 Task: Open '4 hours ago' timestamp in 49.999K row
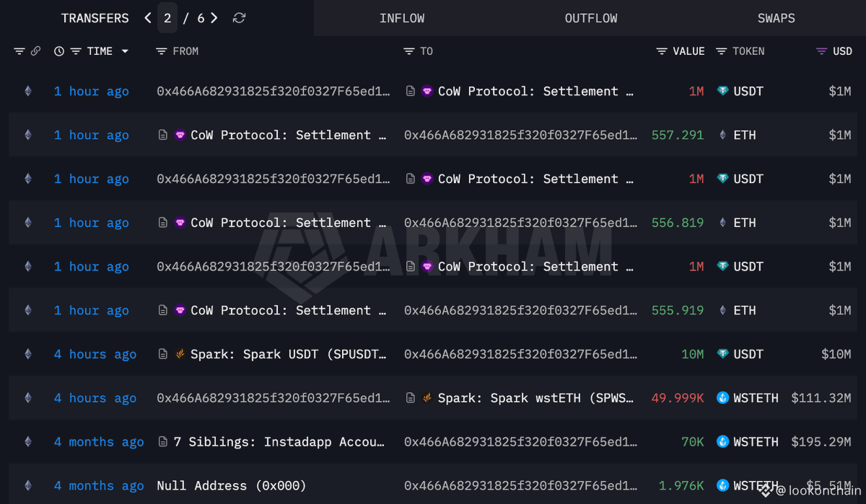tap(95, 398)
